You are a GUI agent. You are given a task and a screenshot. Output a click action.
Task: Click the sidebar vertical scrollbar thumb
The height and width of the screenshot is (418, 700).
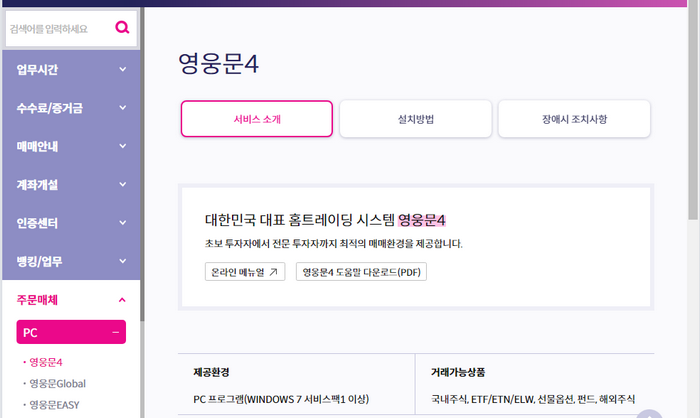point(142,165)
